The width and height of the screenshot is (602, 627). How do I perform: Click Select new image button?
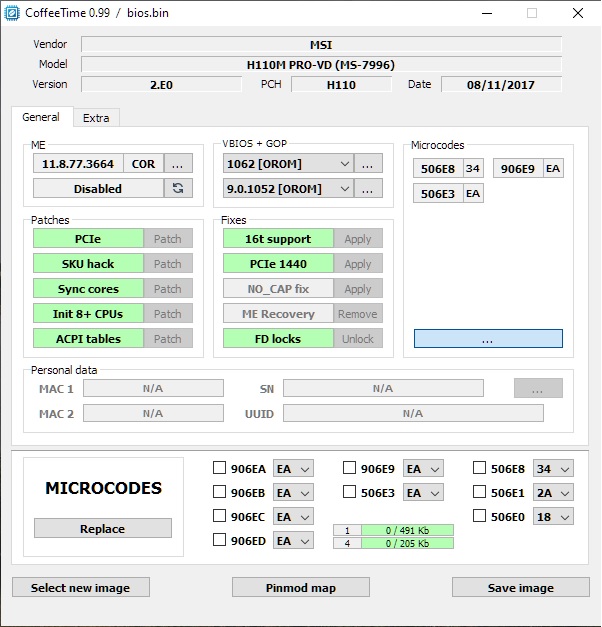pyautogui.click(x=81, y=587)
